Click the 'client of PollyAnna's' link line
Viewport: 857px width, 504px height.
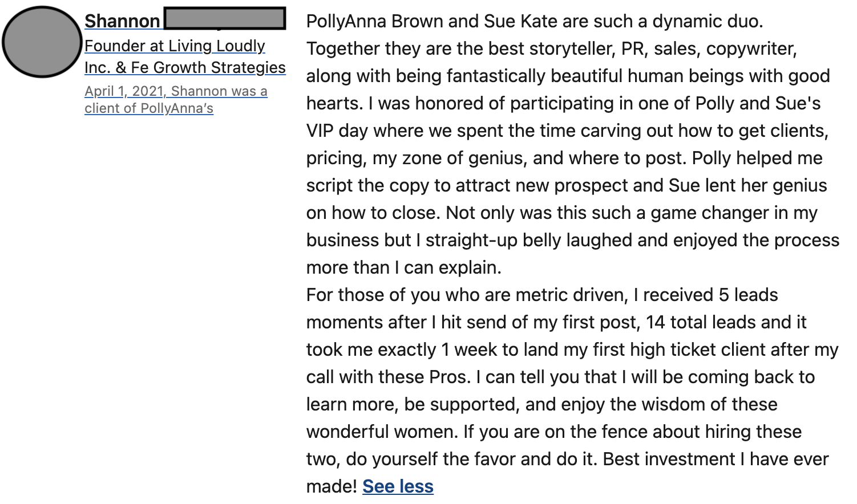(x=149, y=108)
